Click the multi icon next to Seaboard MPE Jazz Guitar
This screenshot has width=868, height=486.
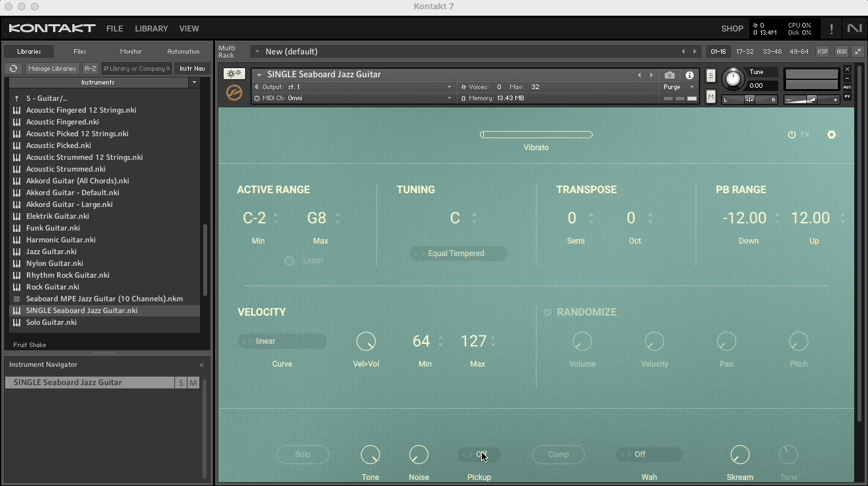[16, 299]
